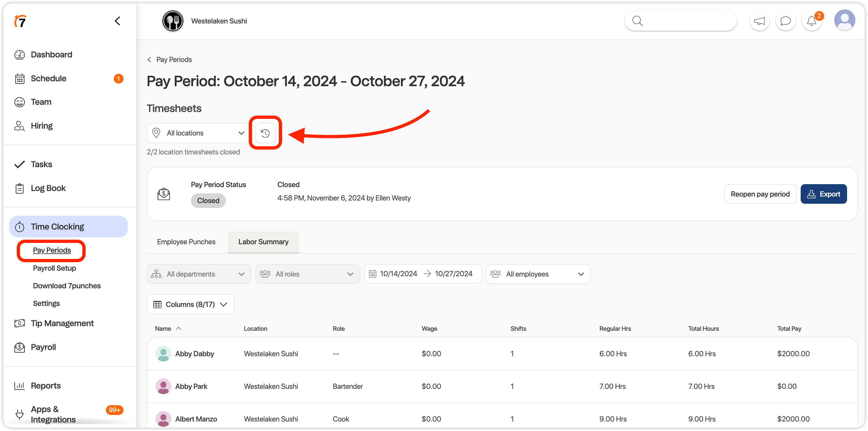Click the end date 10/27/2024 field

[x=454, y=274]
